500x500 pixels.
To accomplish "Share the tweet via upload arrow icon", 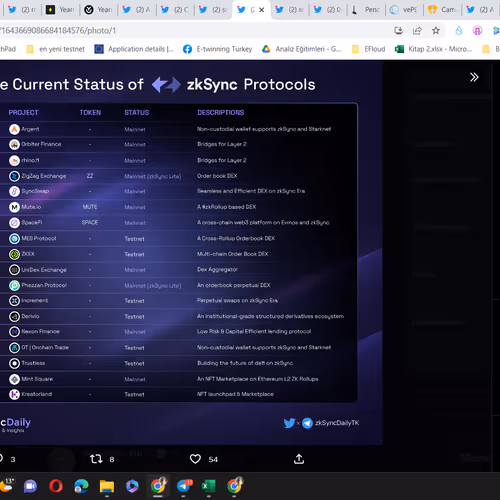I will (299, 459).
